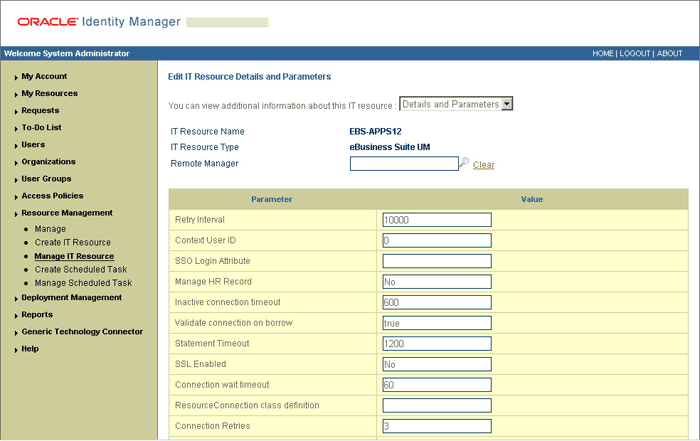Expand the Organizations menu arrow
700x441 pixels.
pyautogui.click(x=16, y=163)
